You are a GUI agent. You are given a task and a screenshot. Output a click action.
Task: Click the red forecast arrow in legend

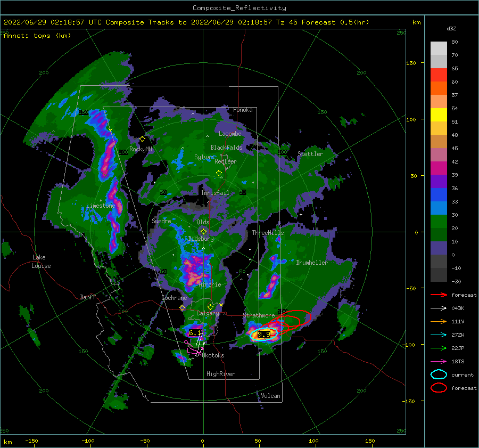pos(439,295)
